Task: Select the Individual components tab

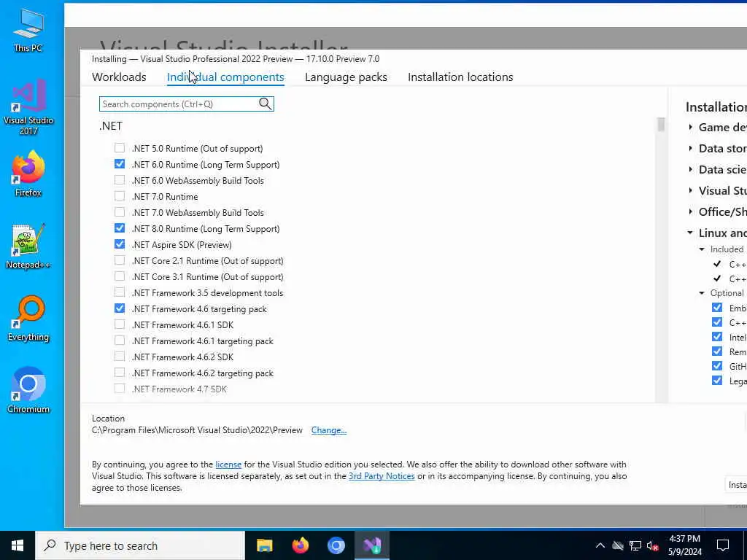Action: (x=225, y=77)
